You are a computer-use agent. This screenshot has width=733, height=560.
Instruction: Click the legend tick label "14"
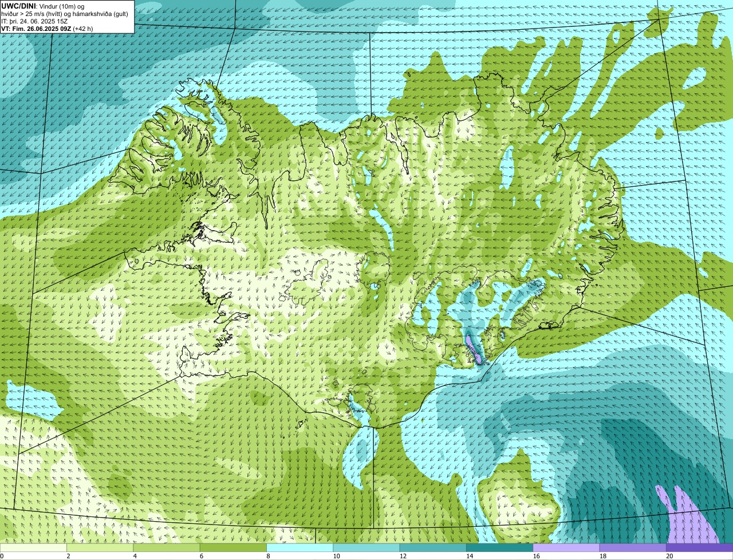[x=470, y=556]
